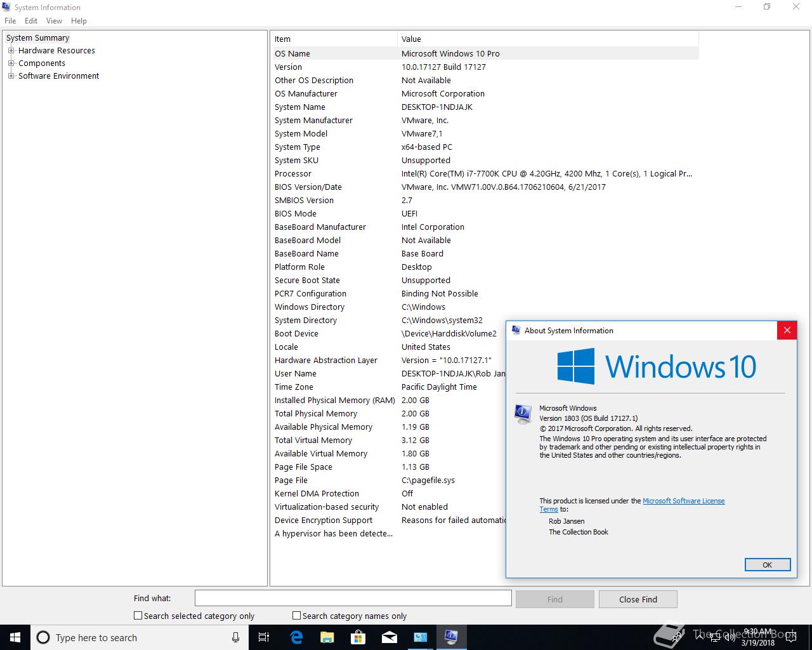This screenshot has width=812, height=650.
Task: Select System Summary in the tree
Action: tap(37, 37)
